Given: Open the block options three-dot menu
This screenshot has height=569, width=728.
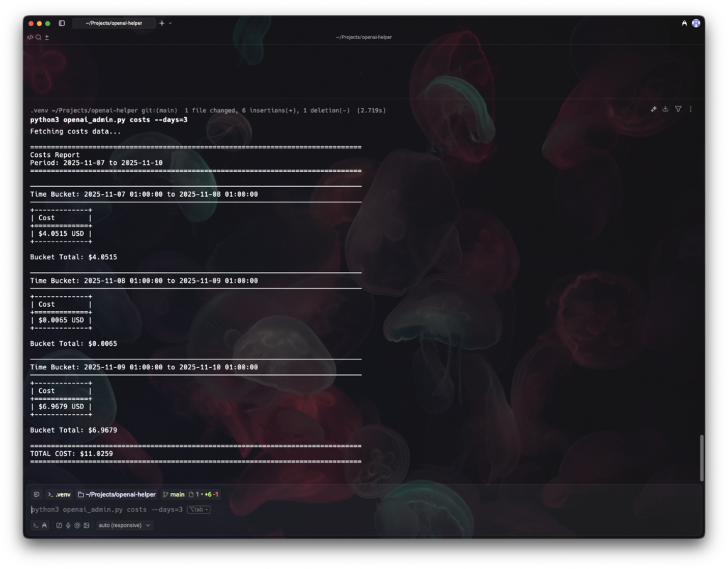Looking at the screenshot, I should click(691, 109).
